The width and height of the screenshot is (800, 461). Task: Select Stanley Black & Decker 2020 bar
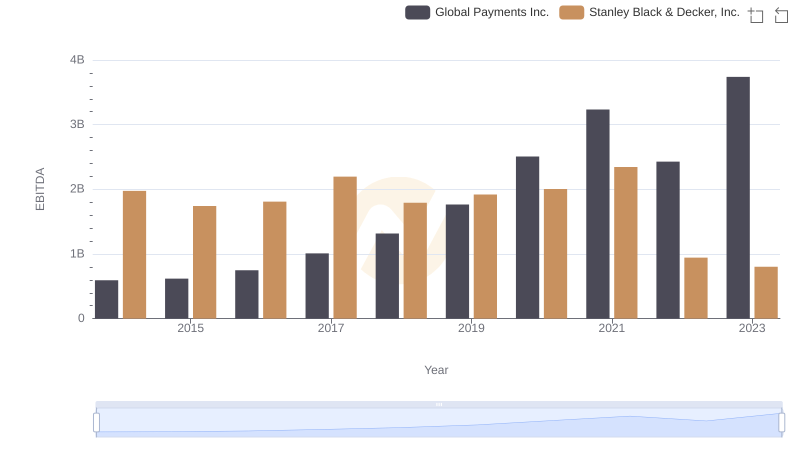pos(556,254)
